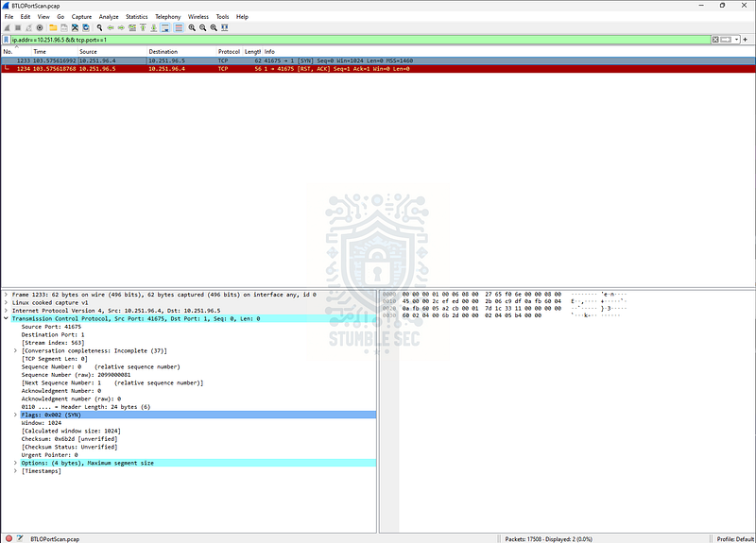Open the Tools menu
This screenshot has height=543, width=756.
click(x=222, y=16)
